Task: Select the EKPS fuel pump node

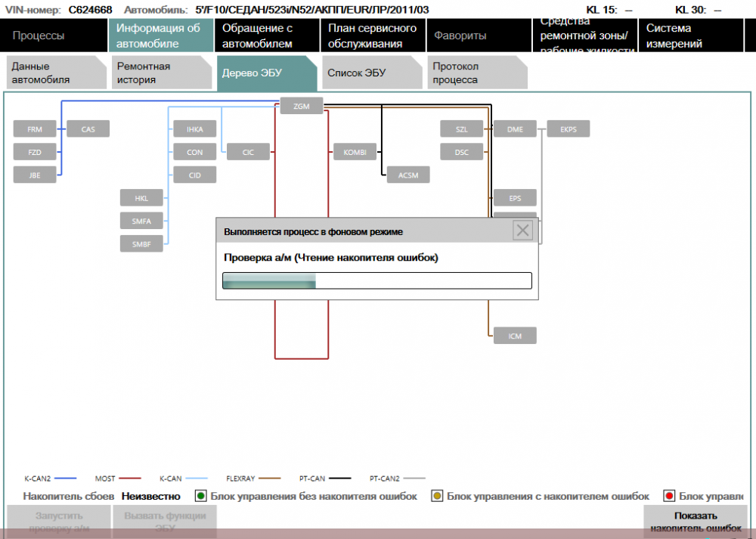Action: pos(569,129)
